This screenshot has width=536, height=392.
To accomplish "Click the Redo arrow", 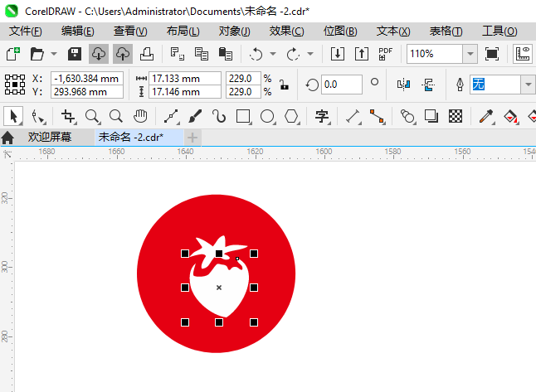I will coord(293,54).
